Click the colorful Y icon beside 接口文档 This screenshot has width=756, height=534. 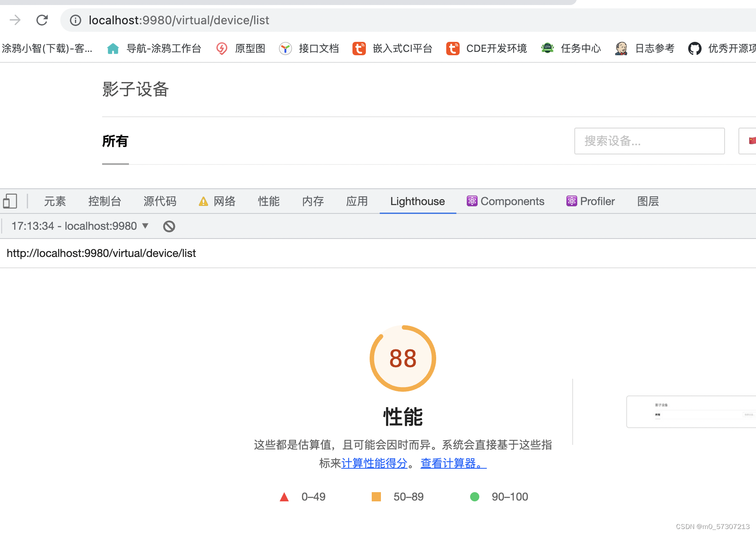[285, 49]
